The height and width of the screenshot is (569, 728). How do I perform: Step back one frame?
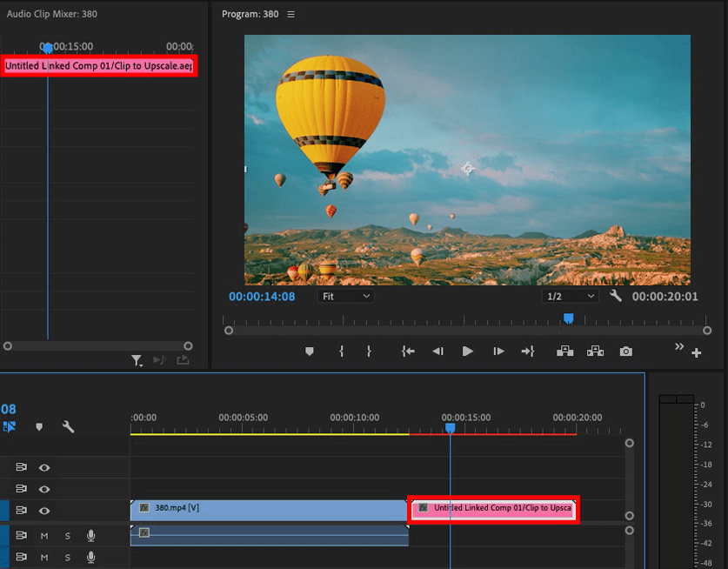(x=437, y=351)
